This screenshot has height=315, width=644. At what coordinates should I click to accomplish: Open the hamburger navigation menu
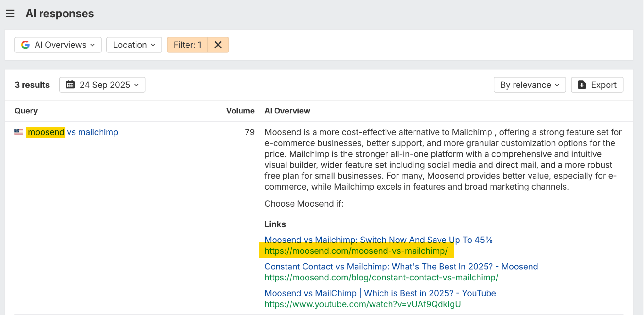tap(10, 14)
